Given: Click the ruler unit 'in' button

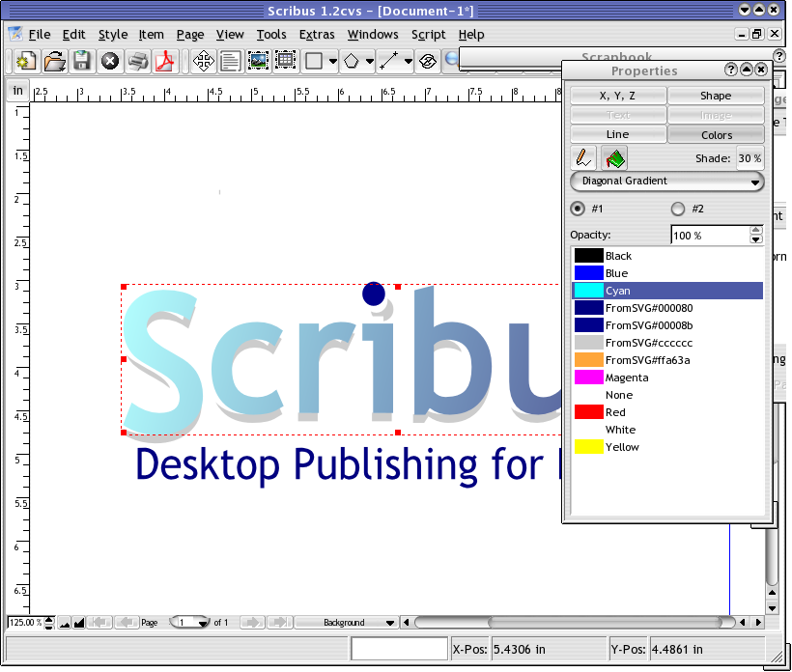Looking at the screenshot, I should pyautogui.click(x=17, y=91).
